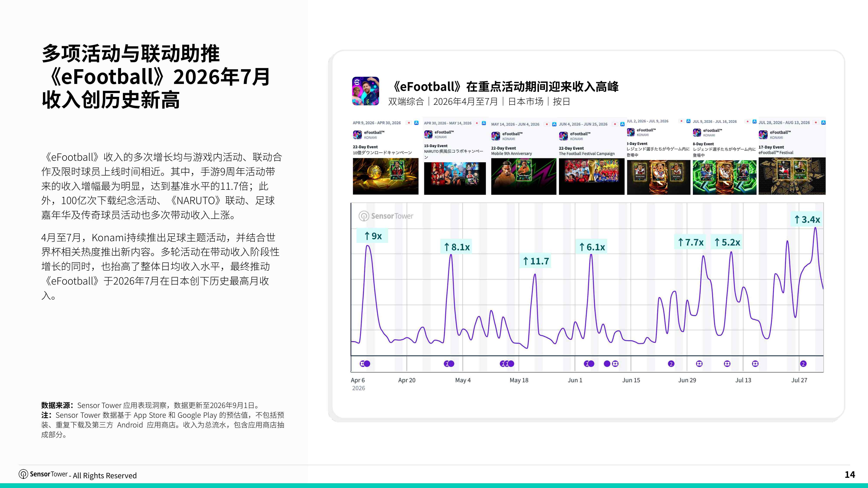Open the JUL 2 - JUL 9 event image

coord(658,177)
